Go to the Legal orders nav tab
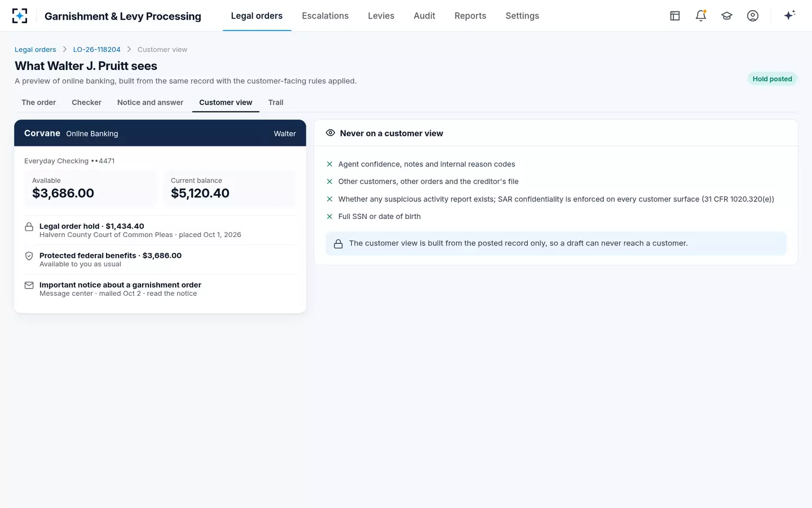Viewport: 812px width, 508px height. [x=257, y=16]
